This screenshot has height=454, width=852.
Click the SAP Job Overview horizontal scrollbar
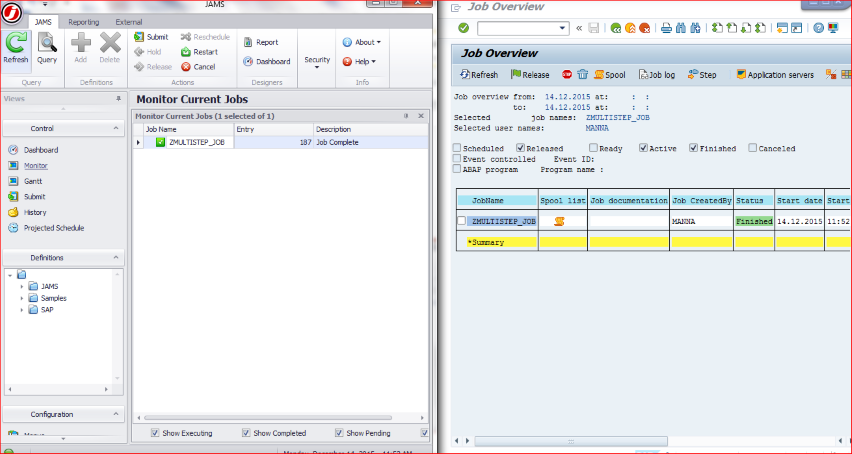click(x=571, y=441)
